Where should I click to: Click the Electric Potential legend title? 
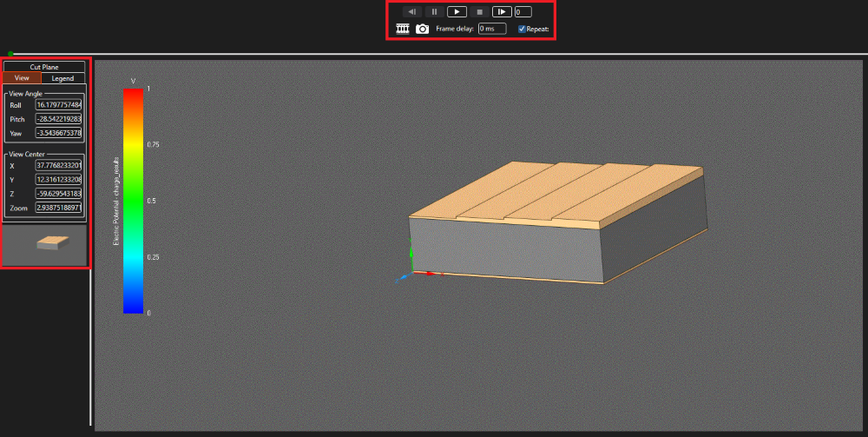point(116,201)
